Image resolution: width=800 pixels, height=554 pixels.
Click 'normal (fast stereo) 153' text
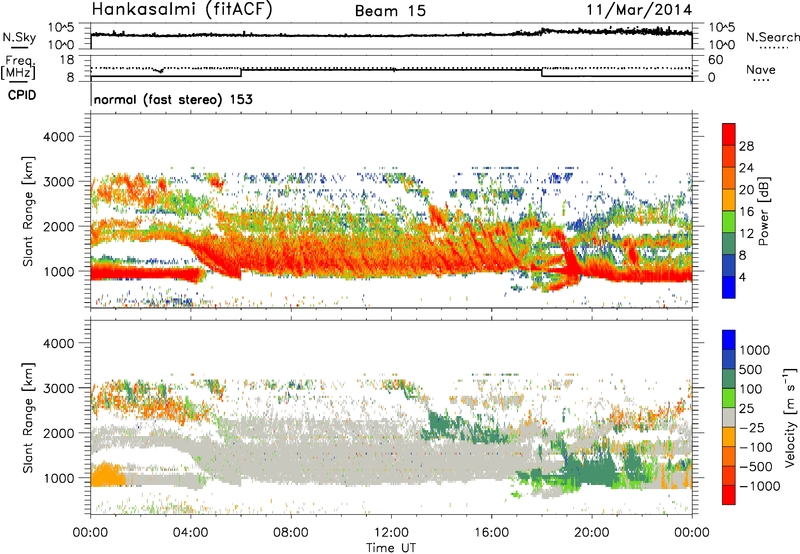click(x=173, y=99)
